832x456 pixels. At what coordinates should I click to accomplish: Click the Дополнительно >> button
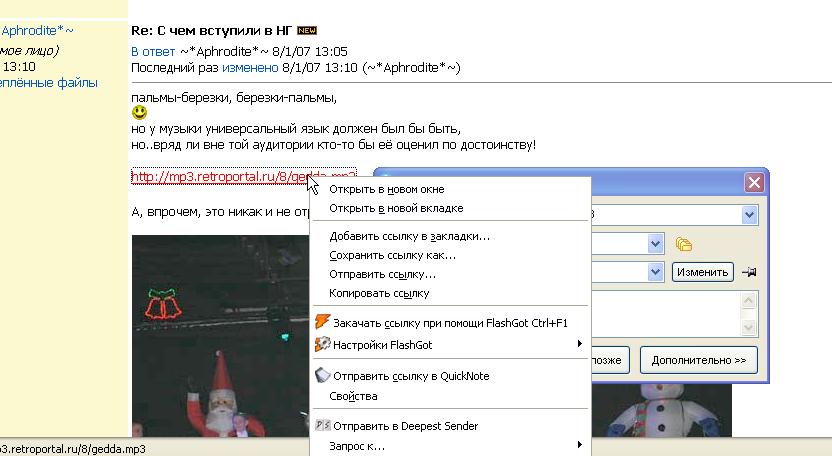pos(698,360)
